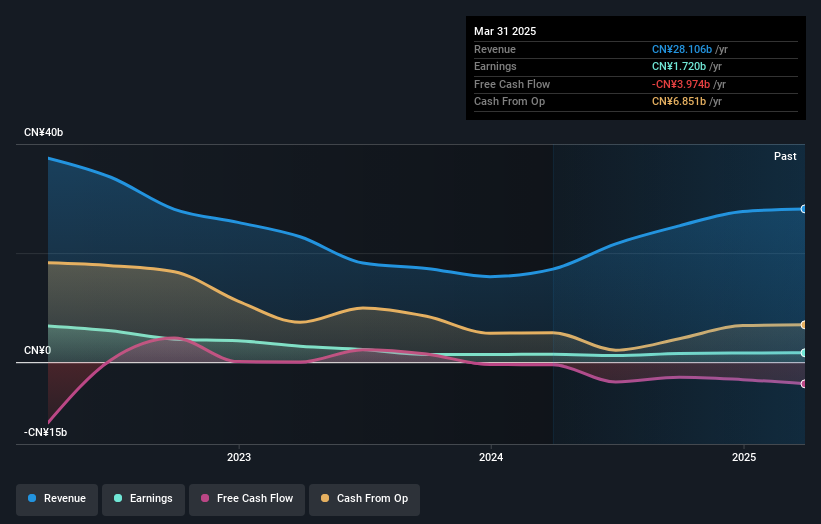Toggle the Free Cash Flow legend button
821x524 pixels.
pos(247,499)
